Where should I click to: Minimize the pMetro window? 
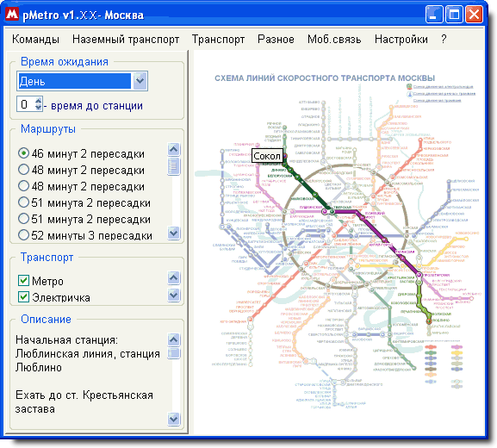(x=434, y=15)
